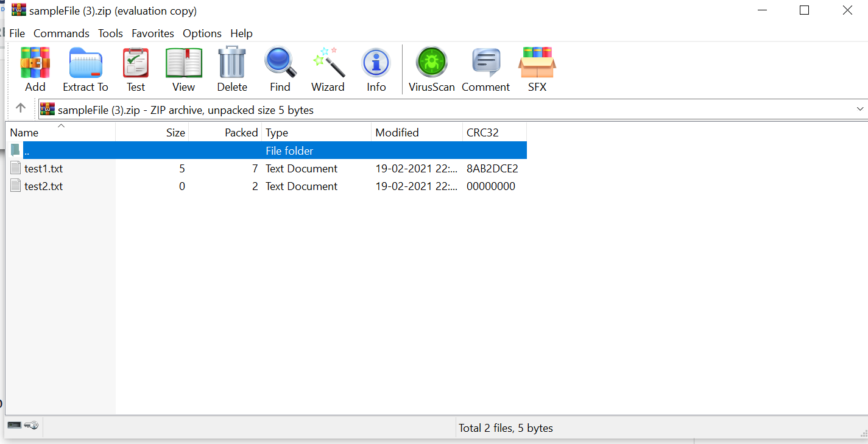Select the file test1.txt
The height and width of the screenshot is (444, 868).
pos(43,168)
